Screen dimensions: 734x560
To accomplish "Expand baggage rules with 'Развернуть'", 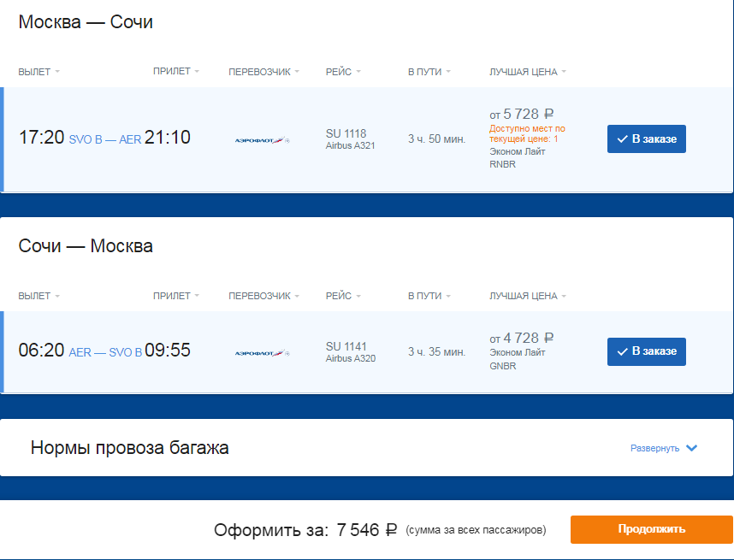I will click(654, 448).
